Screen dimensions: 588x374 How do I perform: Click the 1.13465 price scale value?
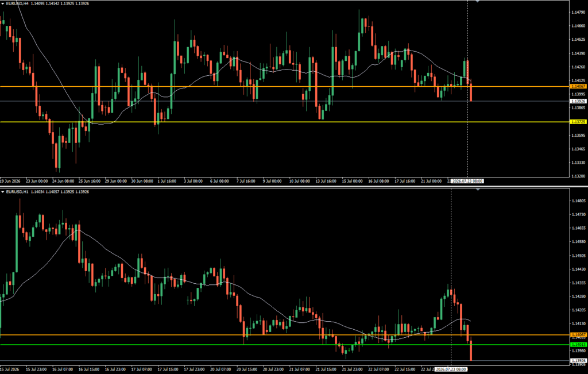(x=578, y=149)
